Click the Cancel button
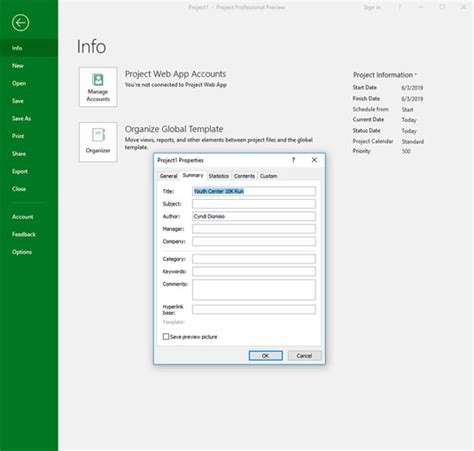Viewport: 474px width, 451px height. click(304, 356)
